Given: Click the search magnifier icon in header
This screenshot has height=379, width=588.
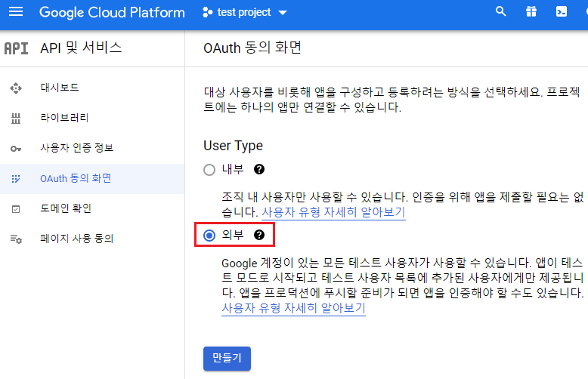Looking at the screenshot, I should tap(500, 11).
